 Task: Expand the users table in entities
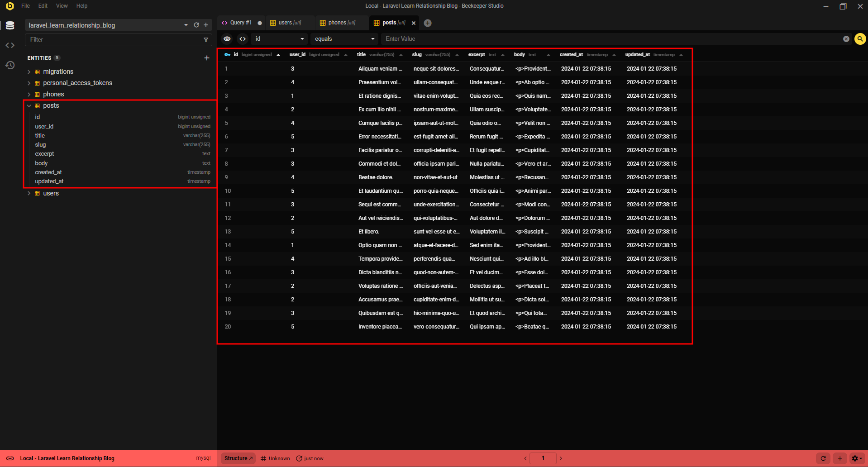(29, 193)
